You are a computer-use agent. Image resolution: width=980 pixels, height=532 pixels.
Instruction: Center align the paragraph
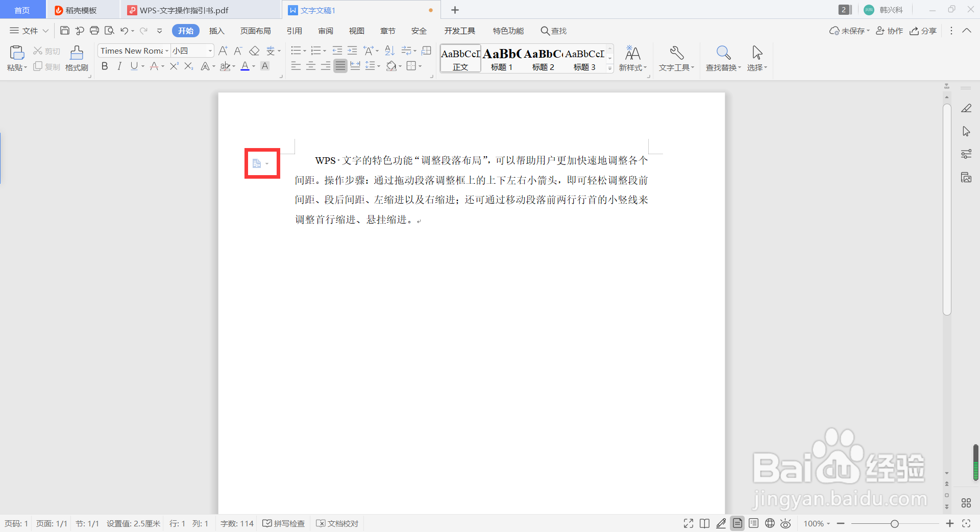[x=311, y=66]
